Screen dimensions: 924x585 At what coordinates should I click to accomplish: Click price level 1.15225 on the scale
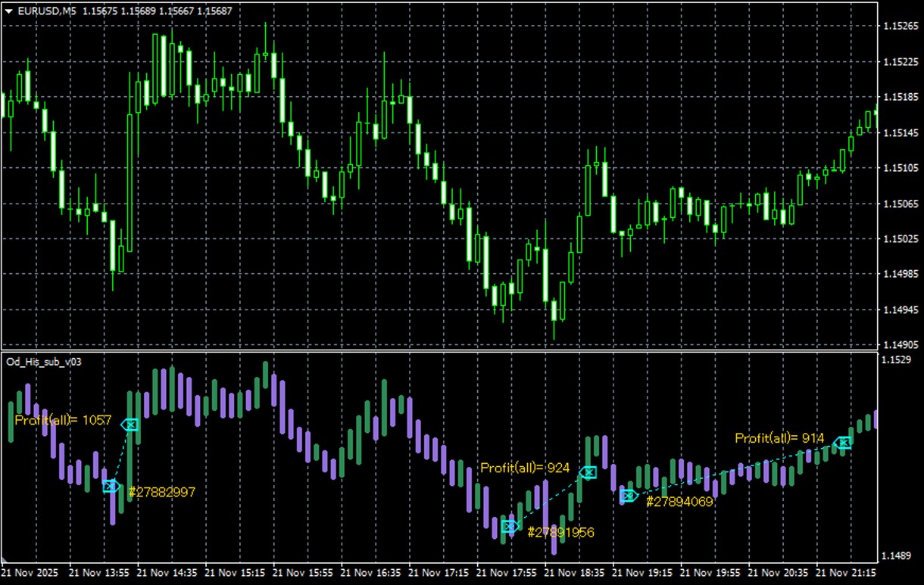click(901, 62)
